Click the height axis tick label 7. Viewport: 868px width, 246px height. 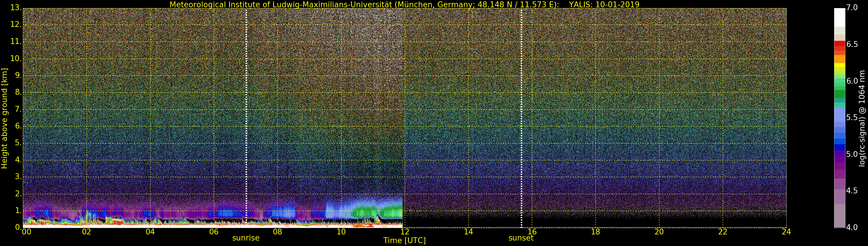click(19, 109)
